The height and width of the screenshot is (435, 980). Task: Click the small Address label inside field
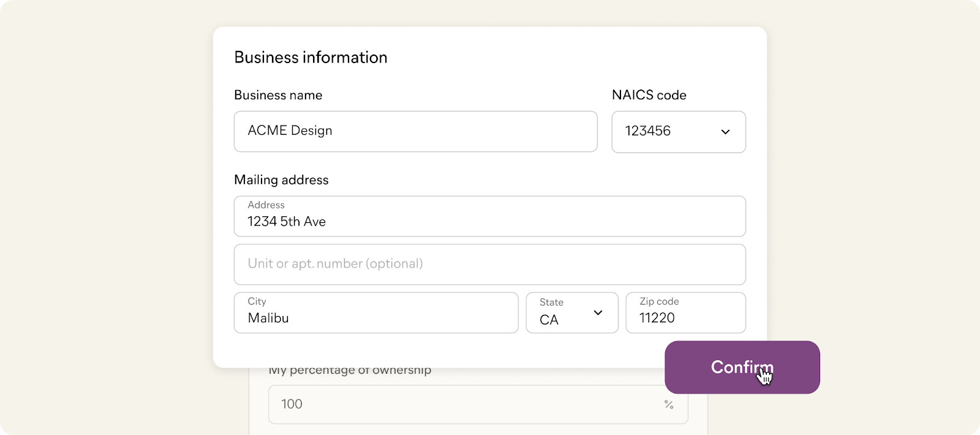pyautogui.click(x=266, y=205)
